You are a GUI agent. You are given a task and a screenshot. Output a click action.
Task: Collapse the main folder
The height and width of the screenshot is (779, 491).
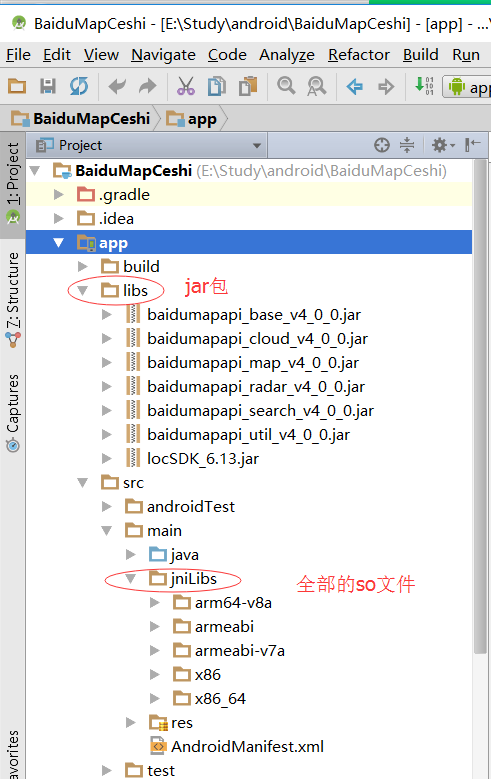[x=106, y=531]
